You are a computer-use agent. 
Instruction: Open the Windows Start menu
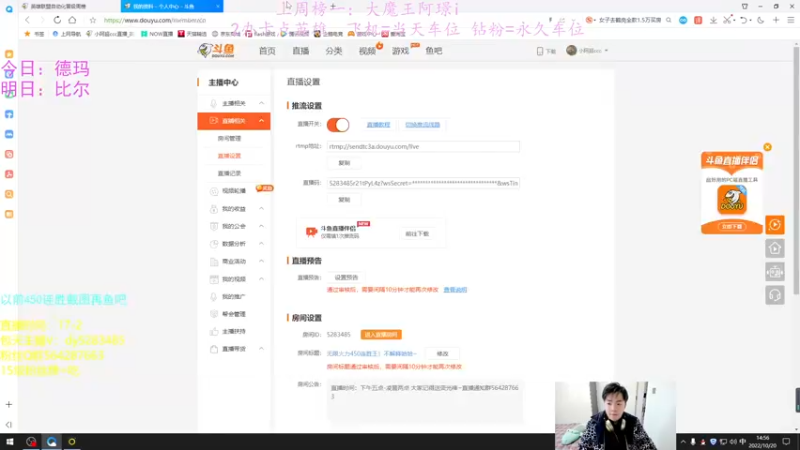(x=10, y=441)
